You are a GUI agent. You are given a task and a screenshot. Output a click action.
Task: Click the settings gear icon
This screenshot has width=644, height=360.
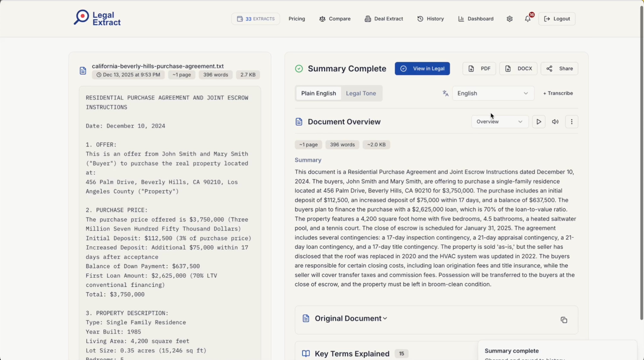(509, 19)
